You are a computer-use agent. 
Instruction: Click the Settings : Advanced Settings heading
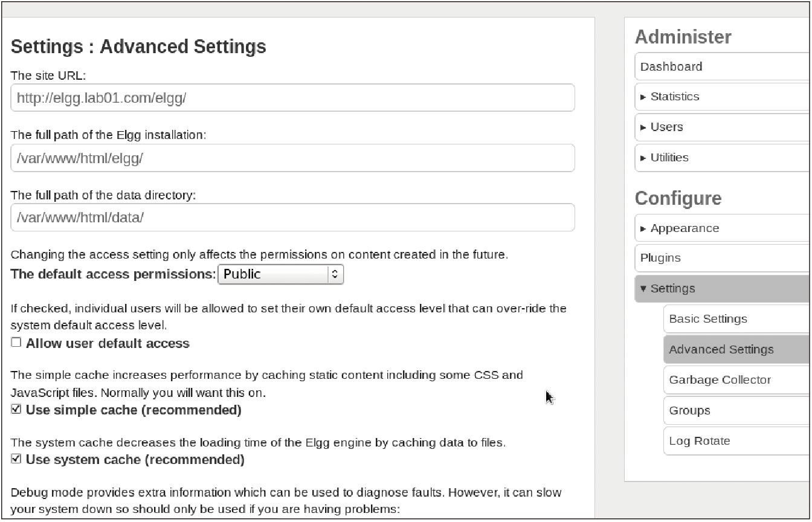click(138, 47)
